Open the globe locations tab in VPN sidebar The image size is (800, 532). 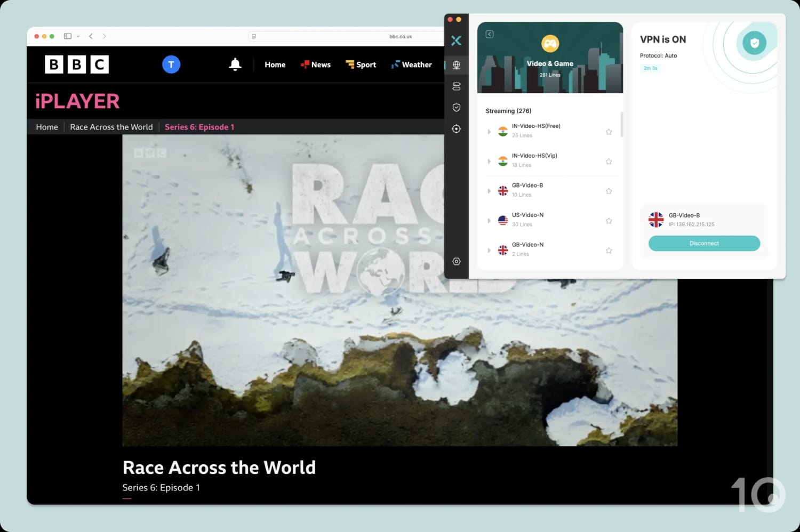point(457,65)
